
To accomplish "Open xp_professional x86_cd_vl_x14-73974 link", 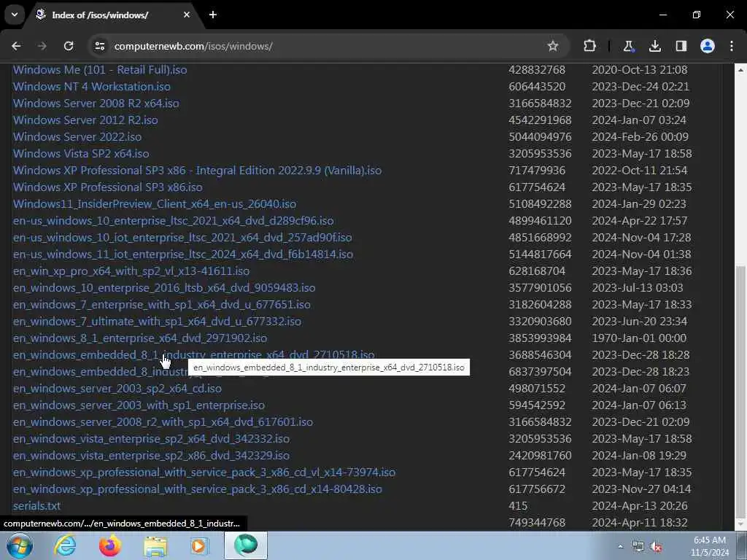I will tap(204, 472).
